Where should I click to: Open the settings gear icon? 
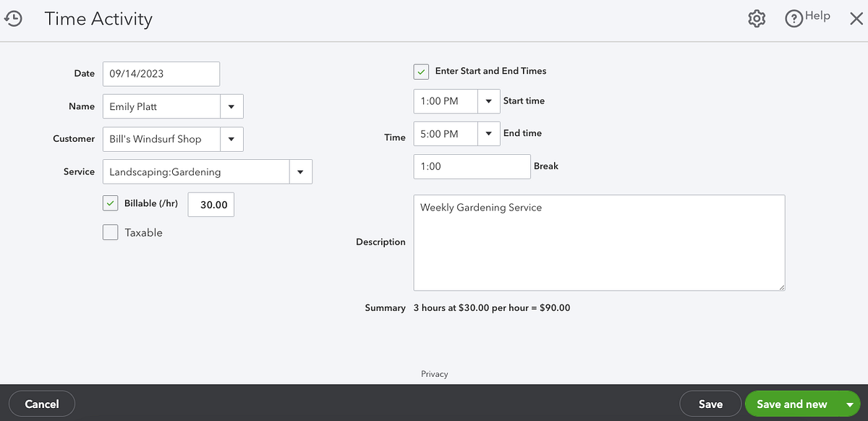click(x=757, y=17)
